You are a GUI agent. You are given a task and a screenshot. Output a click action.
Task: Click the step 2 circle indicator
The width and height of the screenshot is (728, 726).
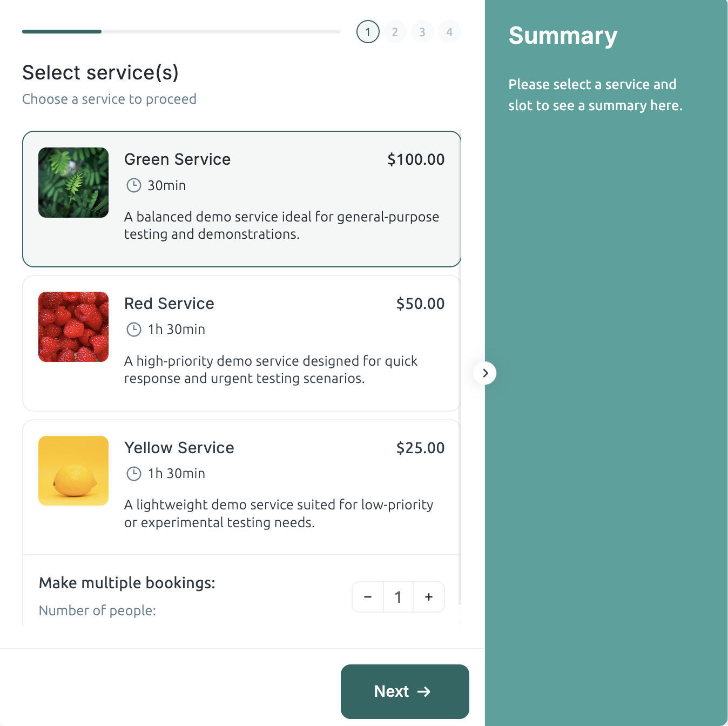[x=395, y=31]
